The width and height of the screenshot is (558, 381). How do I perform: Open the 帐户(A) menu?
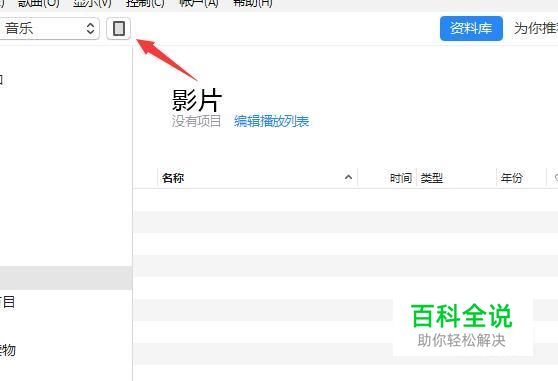[x=199, y=4]
